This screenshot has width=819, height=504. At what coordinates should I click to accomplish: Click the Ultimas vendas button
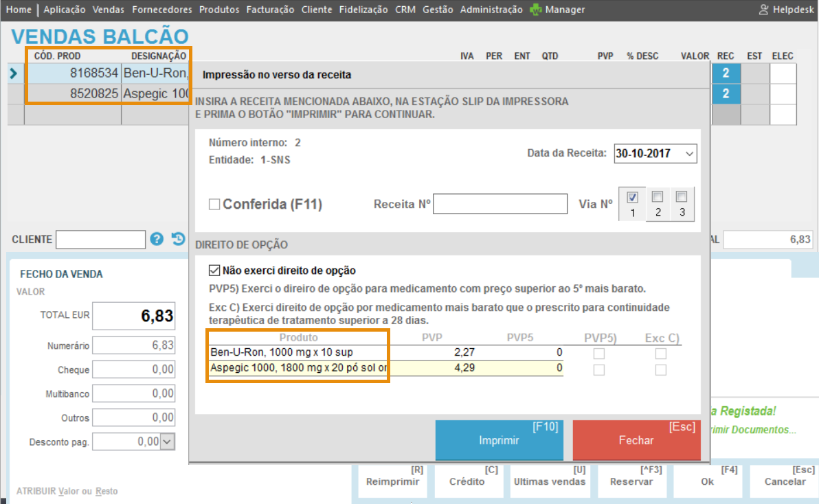(x=550, y=481)
